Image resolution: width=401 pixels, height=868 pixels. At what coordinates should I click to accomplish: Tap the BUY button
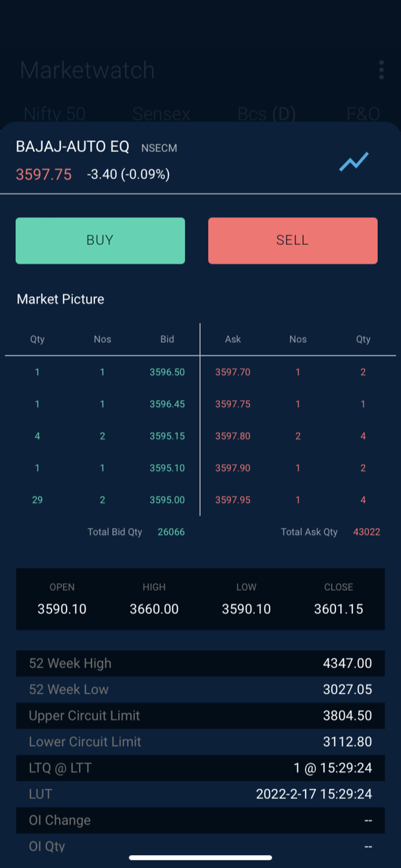100,240
